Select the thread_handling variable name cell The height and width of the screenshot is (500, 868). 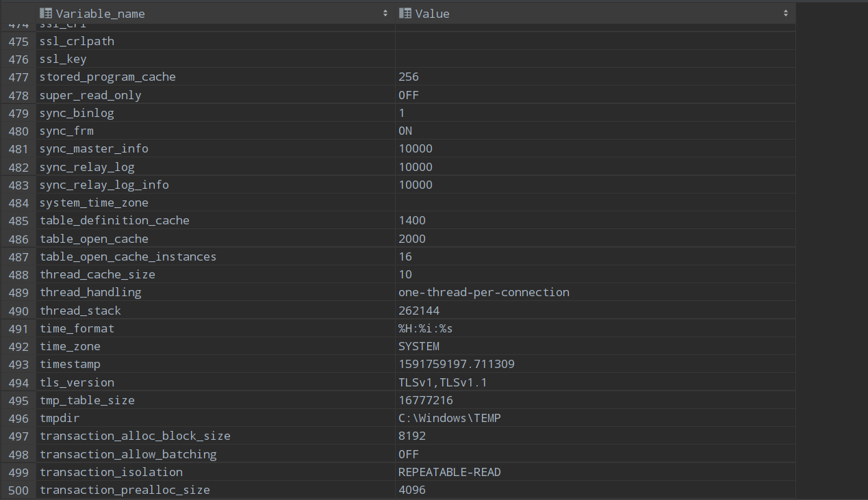[x=90, y=292]
